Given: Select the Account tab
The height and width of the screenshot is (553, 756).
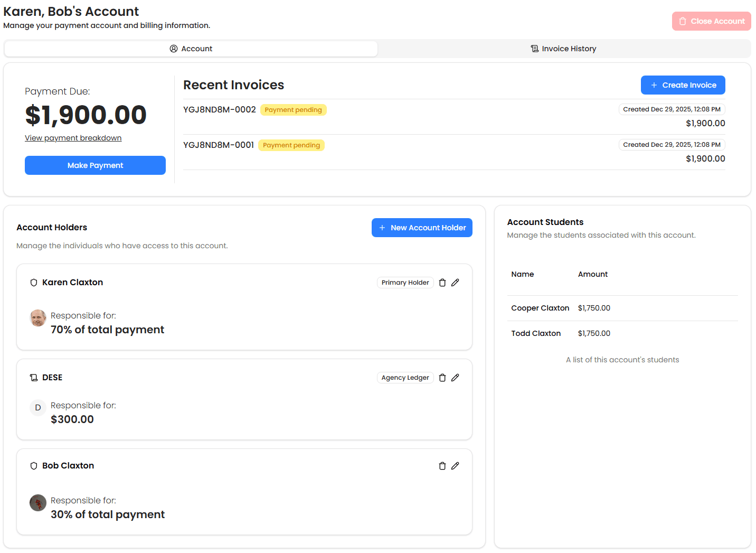Looking at the screenshot, I should tap(191, 49).
